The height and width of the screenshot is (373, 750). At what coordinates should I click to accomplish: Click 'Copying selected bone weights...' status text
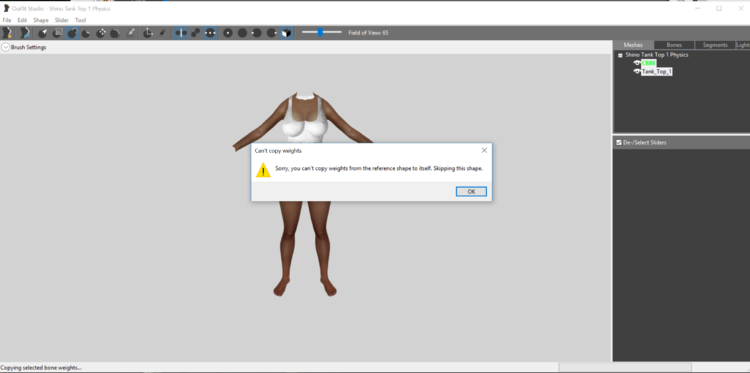point(41,368)
